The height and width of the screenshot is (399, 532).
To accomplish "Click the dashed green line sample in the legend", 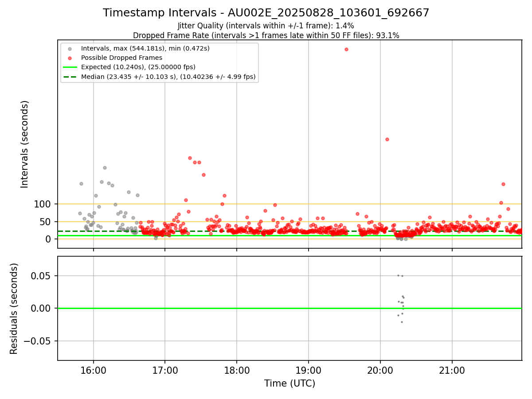I will click(70, 77).
